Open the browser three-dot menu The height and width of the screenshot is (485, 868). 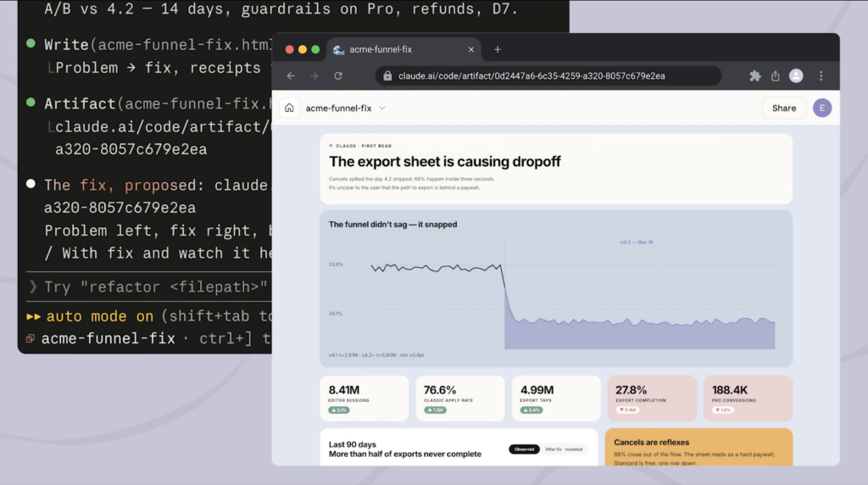point(821,75)
